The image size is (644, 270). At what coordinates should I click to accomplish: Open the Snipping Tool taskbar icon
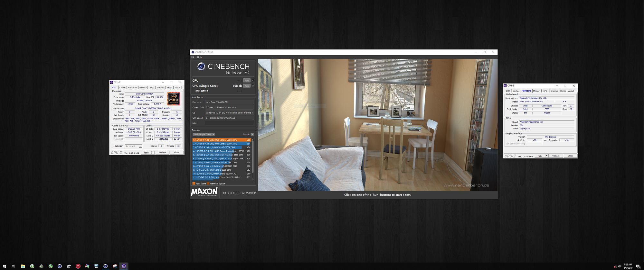coord(115,266)
